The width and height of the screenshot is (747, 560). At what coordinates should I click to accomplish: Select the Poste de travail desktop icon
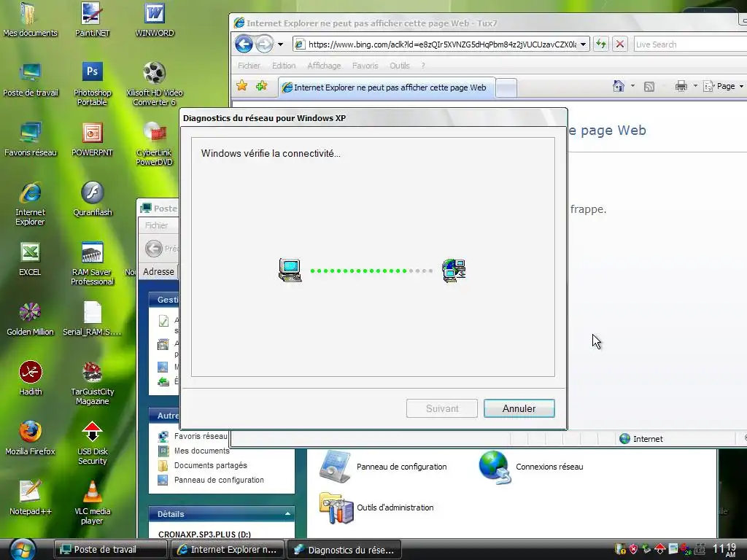click(31, 80)
